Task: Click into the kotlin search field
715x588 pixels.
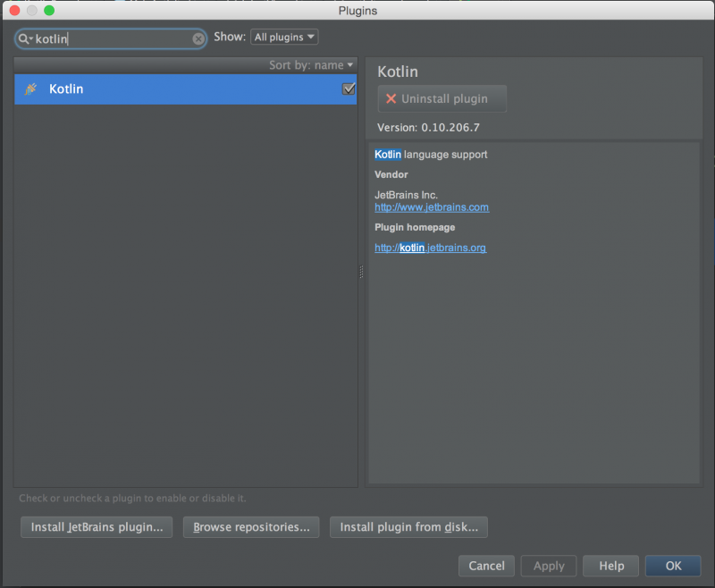Action: click(x=111, y=38)
